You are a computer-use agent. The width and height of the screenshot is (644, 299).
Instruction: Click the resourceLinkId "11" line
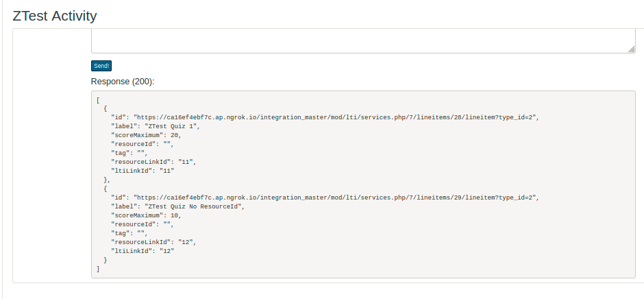pos(153,162)
